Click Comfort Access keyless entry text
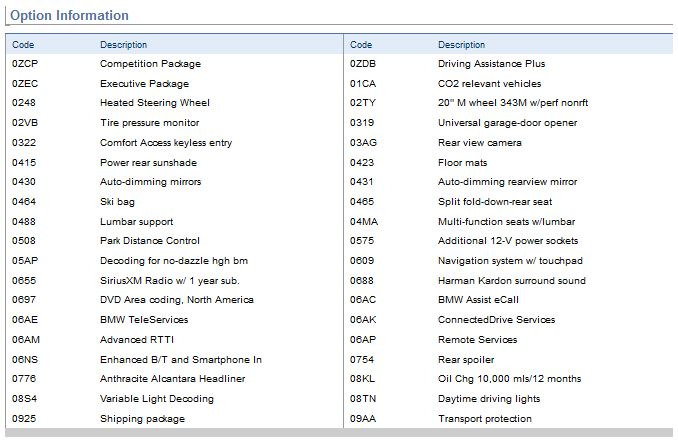This screenshot has height=442, width=678. [x=166, y=143]
